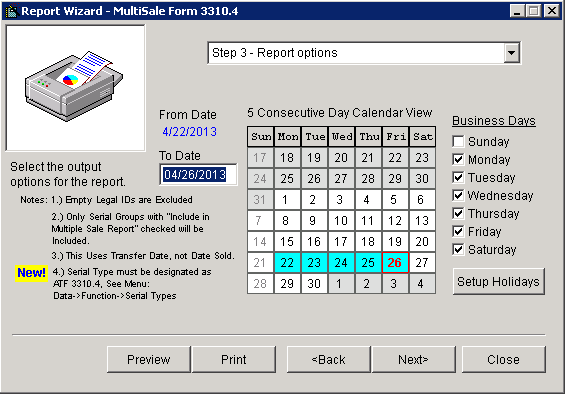Viewport: 568px width, 397px height.
Task: Click the Fri column header
Action: (395, 137)
